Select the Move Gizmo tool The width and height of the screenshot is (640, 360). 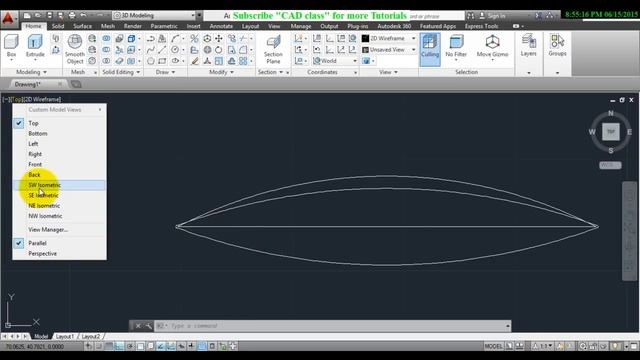492,46
